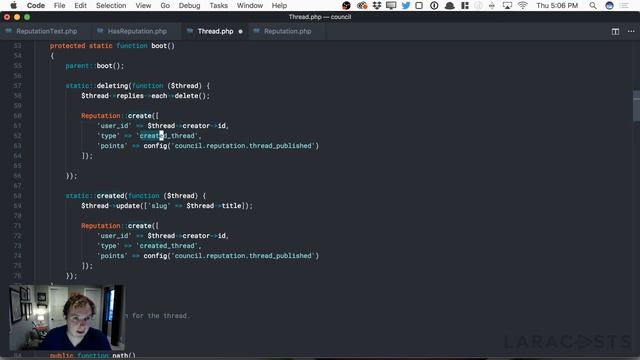Click 'Reputation::create([' on line 71
640x360 pixels.
120,226
